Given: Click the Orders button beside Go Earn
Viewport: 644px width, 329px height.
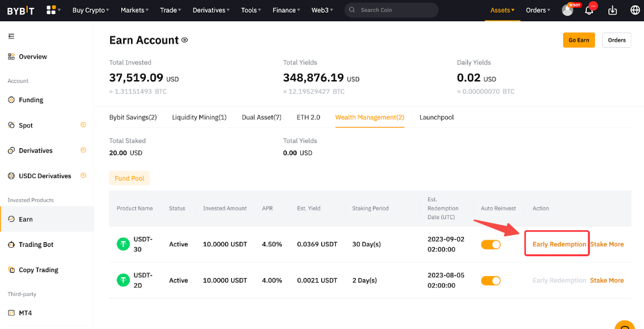Looking at the screenshot, I should [x=616, y=40].
